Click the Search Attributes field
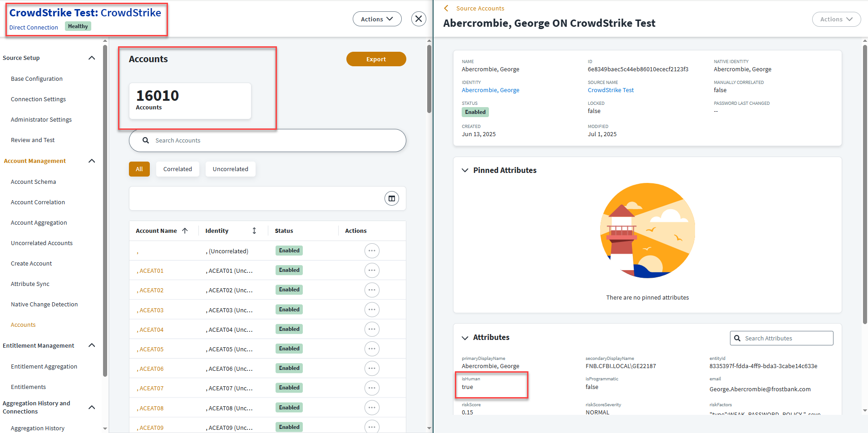868x433 pixels. 782,338
